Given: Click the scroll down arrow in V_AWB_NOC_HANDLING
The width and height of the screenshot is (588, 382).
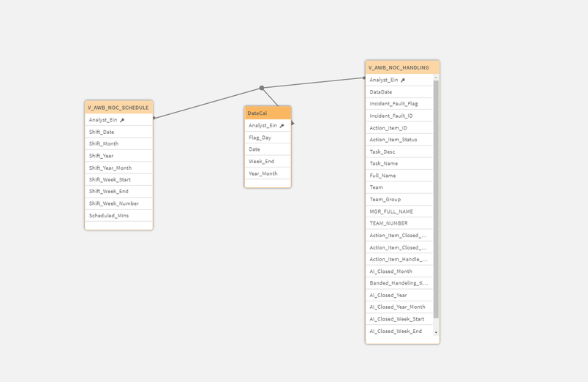Looking at the screenshot, I should [x=436, y=332].
